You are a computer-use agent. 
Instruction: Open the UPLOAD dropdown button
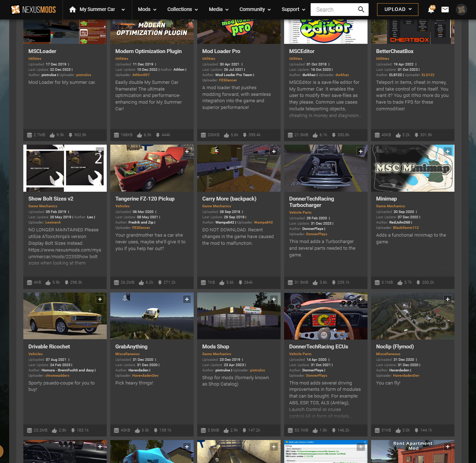tap(398, 10)
